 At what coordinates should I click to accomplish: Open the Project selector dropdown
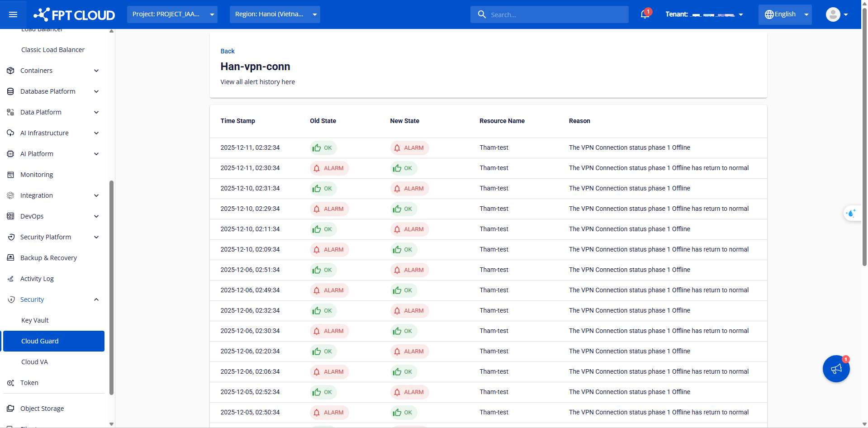coord(172,14)
